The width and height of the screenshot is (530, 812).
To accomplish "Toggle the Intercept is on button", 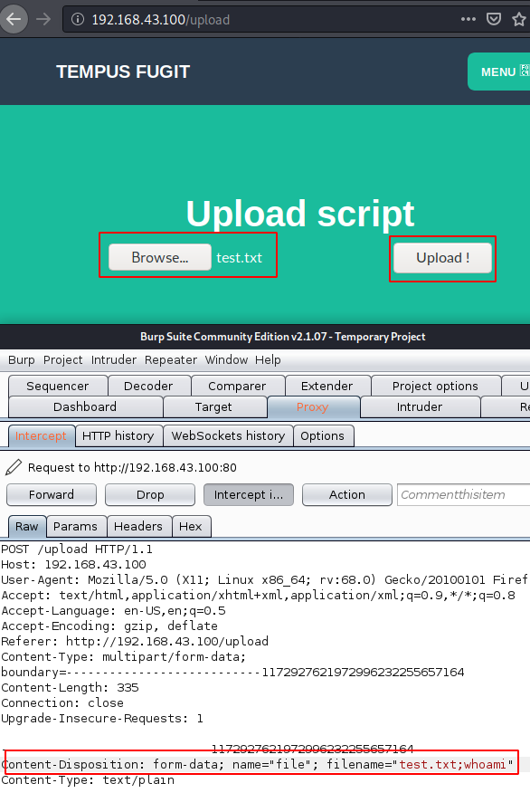I will tap(249, 494).
